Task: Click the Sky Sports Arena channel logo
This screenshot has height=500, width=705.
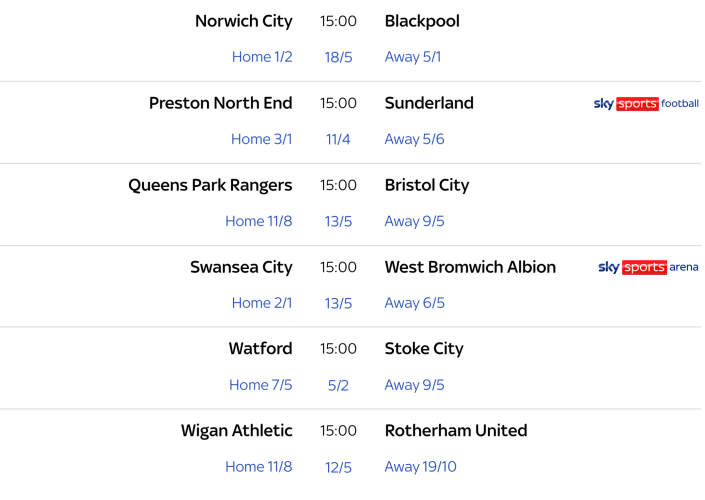Action: click(648, 268)
